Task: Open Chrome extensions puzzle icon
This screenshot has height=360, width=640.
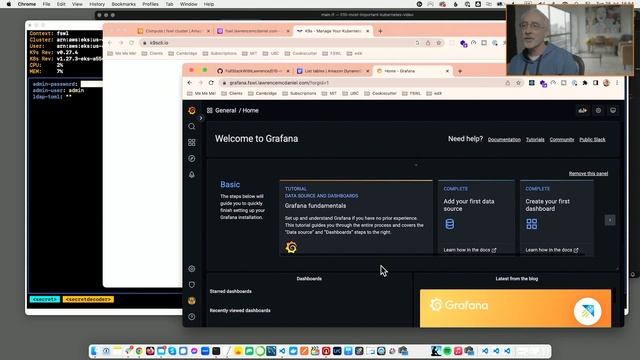Action: [585, 83]
